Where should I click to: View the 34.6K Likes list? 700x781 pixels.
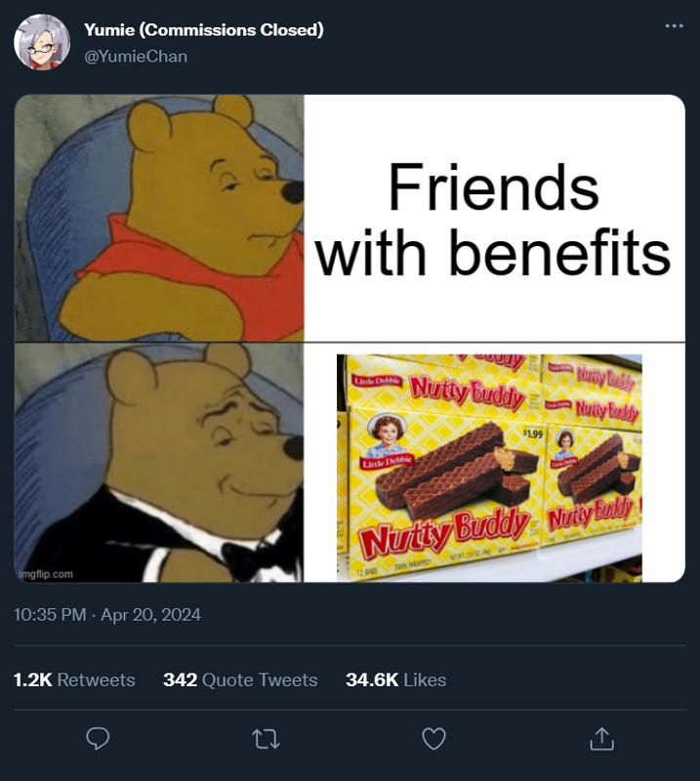pyautogui.click(x=396, y=679)
